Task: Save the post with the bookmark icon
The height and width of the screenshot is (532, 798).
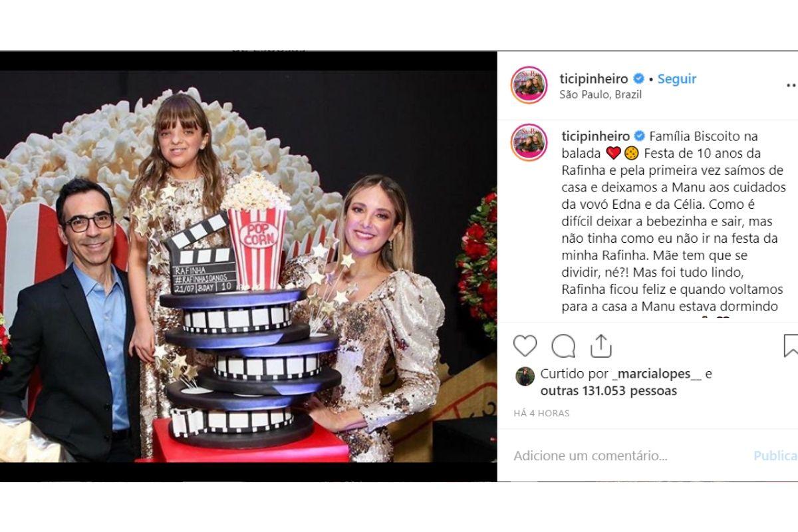Action: coord(791,346)
